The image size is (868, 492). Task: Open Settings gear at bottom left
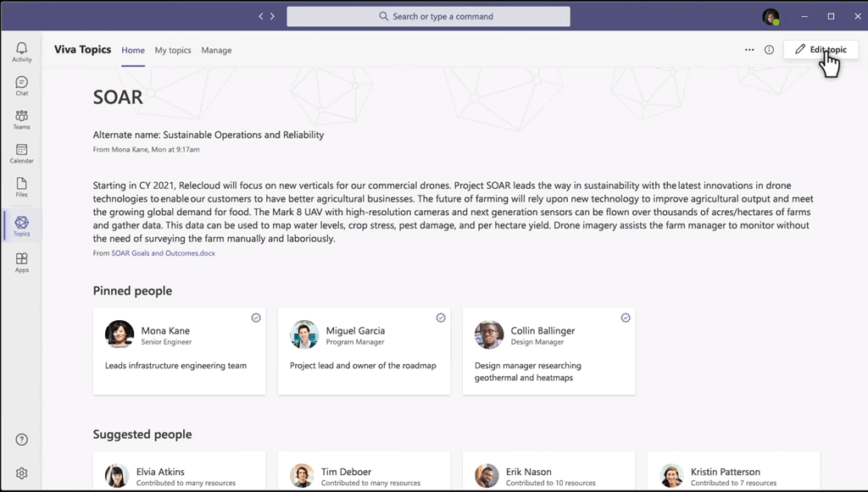pos(22,473)
